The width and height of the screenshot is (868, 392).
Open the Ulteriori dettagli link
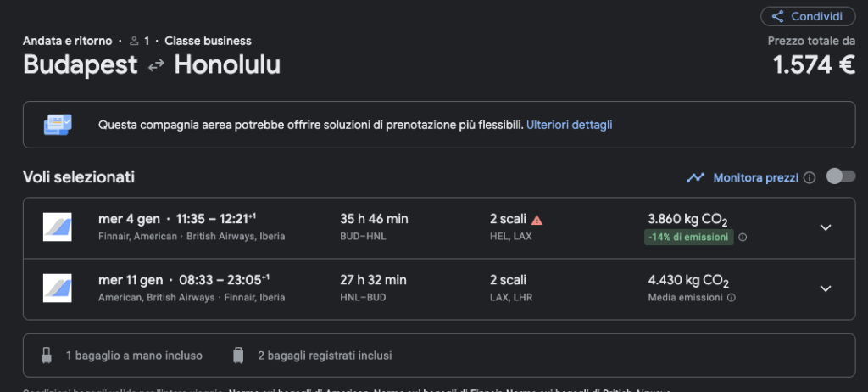[569, 125]
